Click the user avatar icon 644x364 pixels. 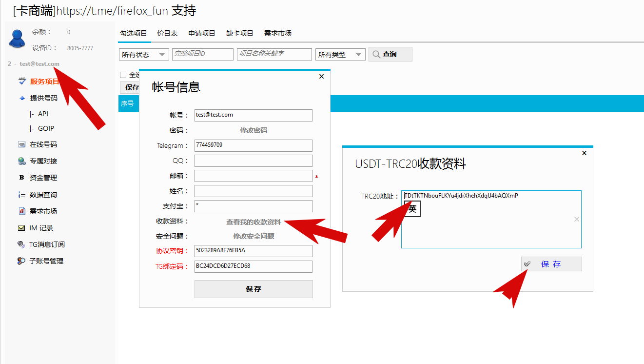(17, 39)
